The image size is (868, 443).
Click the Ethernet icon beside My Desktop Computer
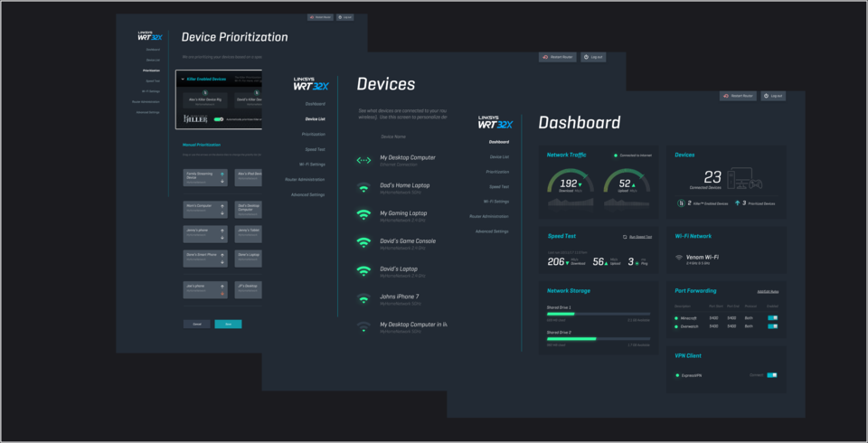(x=363, y=161)
